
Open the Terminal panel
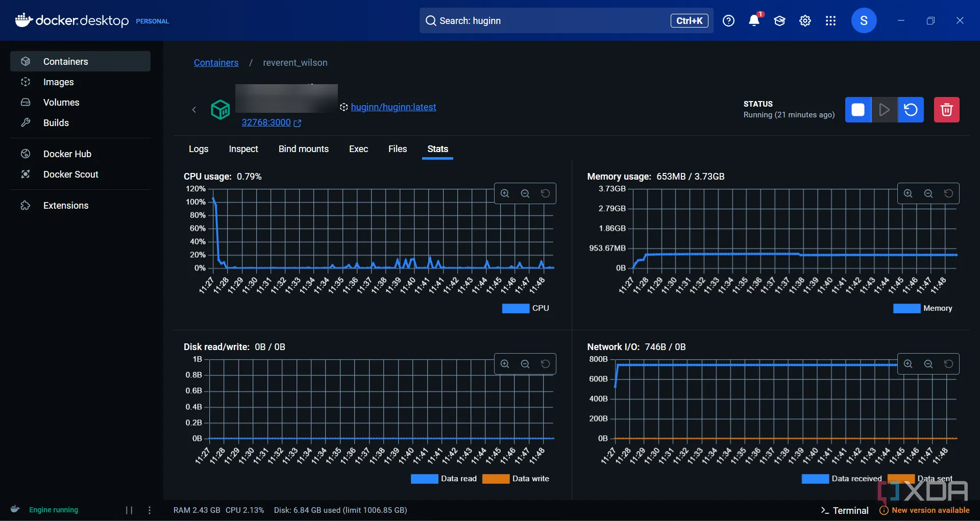click(845, 510)
